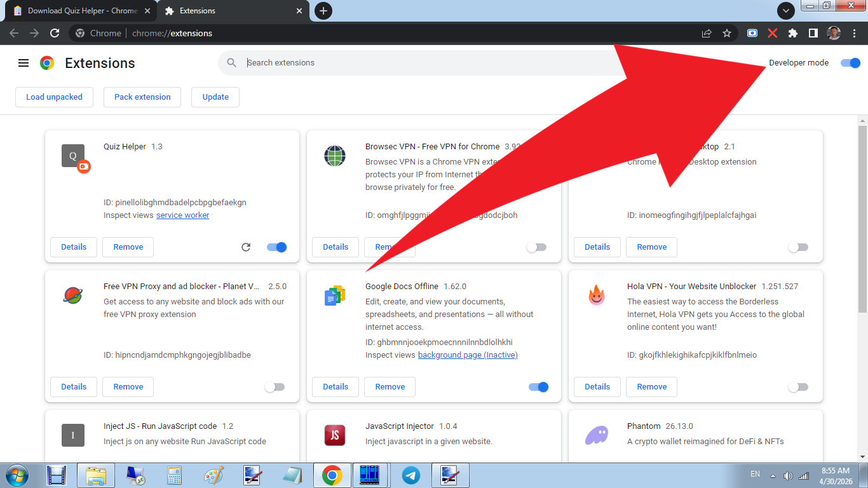Image resolution: width=868 pixels, height=488 pixels.
Task: Disable the Quiz Helper extension toggle
Action: click(277, 247)
